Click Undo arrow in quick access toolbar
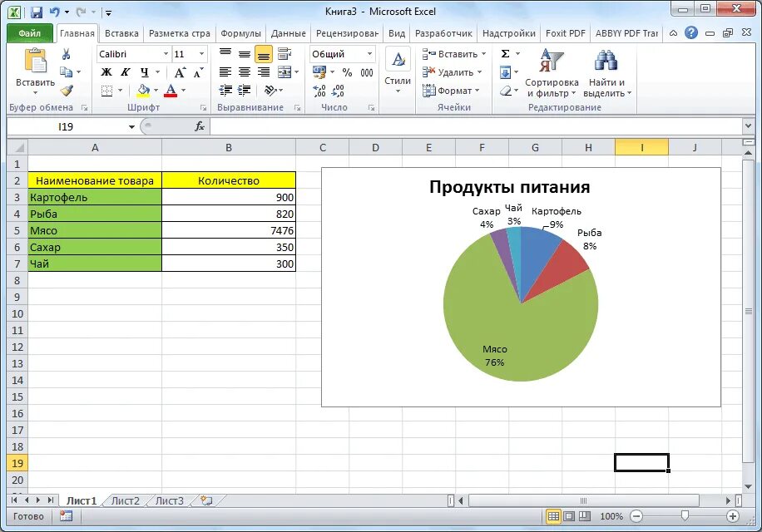Viewport: 762px width, 532px height. [x=54, y=12]
